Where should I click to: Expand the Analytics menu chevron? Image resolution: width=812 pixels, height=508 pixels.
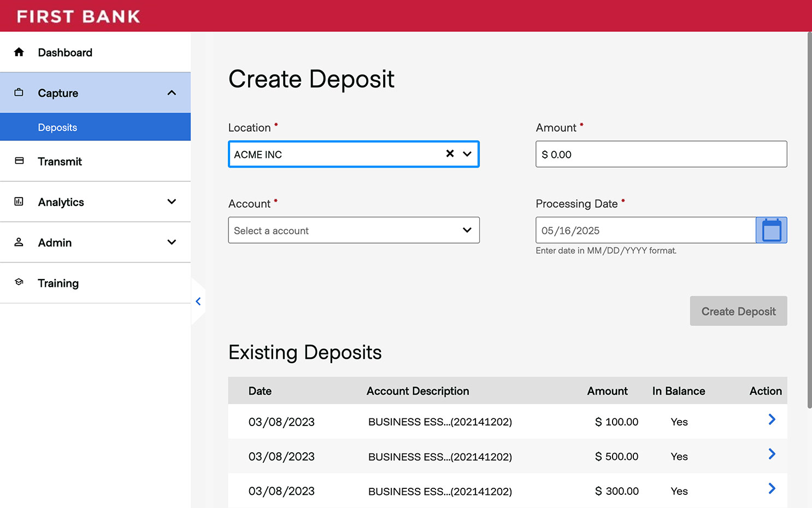[x=172, y=202]
